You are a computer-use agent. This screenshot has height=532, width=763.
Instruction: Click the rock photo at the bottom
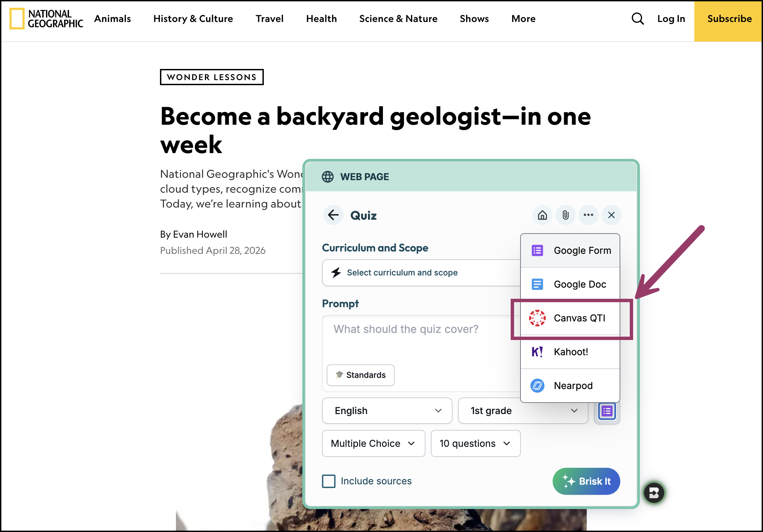(381, 519)
